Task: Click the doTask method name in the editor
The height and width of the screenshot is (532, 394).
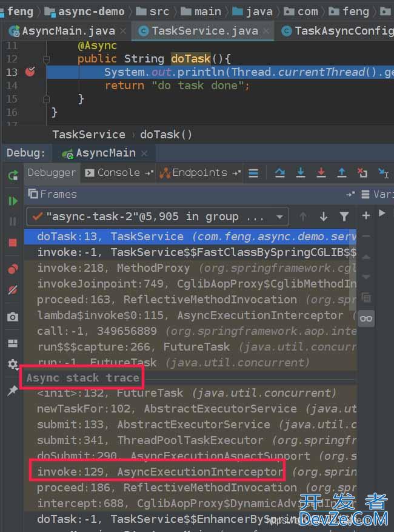Action: pos(190,59)
